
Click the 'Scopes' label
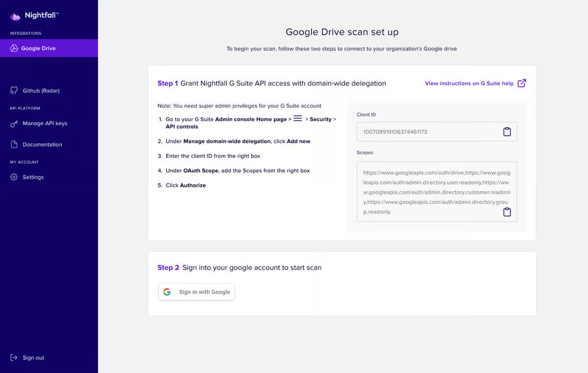[x=365, y=153]
